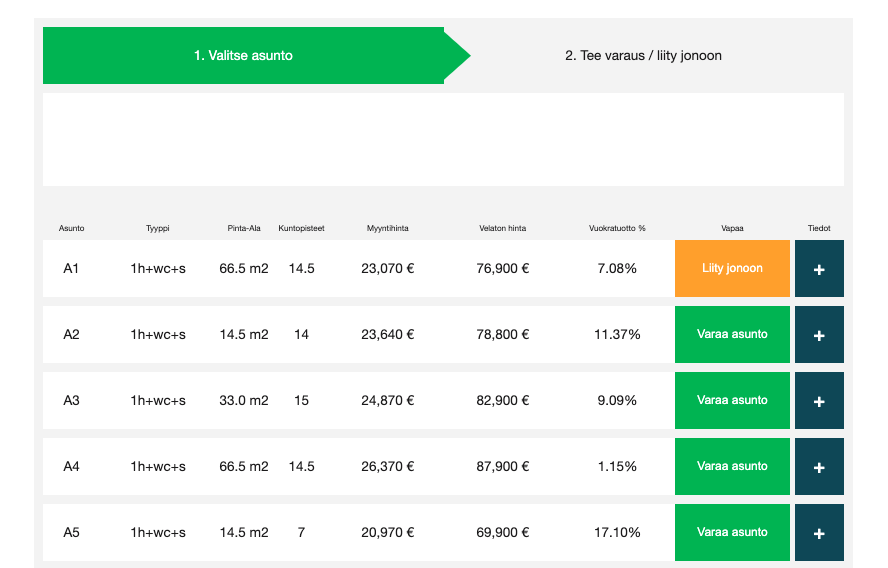Screen dimensions: 888x568
Task: Sort by Vuokratuotto % column header
Action: tap(617, 228)
